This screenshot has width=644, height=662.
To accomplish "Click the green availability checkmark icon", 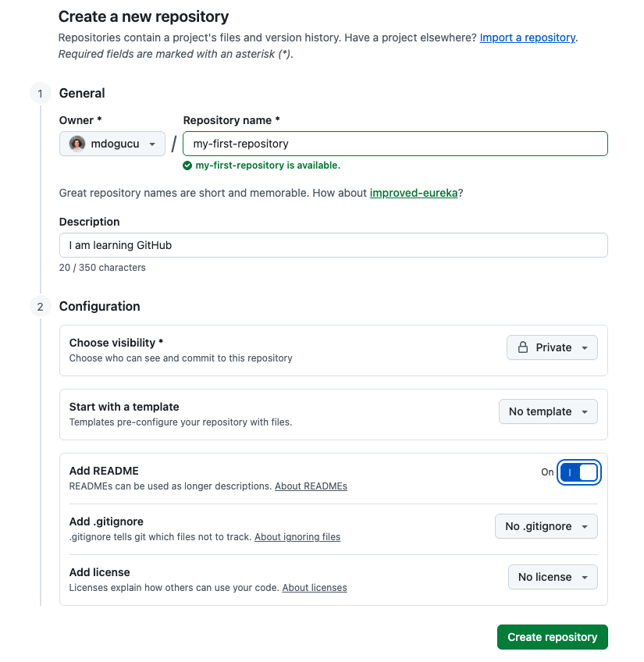I will tap(187, 165).
